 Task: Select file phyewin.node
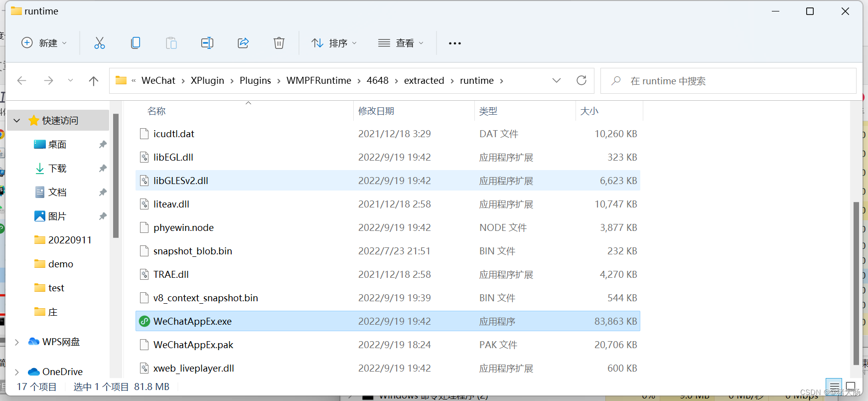(388, 227)
